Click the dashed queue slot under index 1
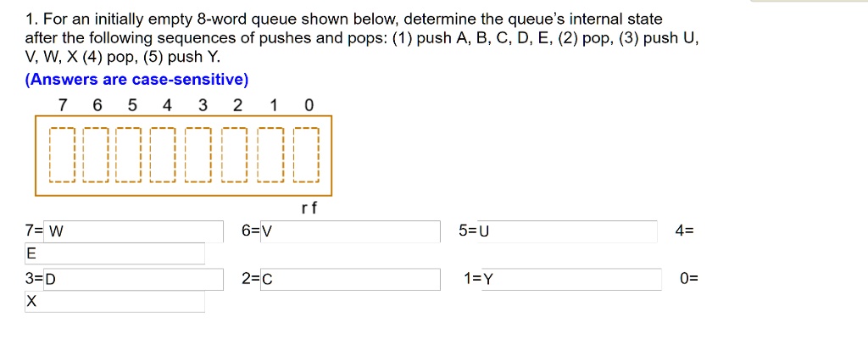 click(x=271, y=155)
